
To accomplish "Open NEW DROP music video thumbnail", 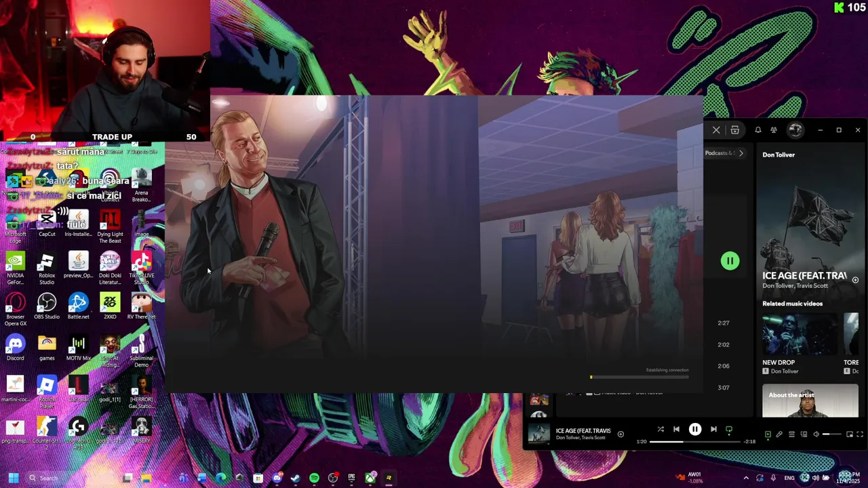I will (800, 334).
